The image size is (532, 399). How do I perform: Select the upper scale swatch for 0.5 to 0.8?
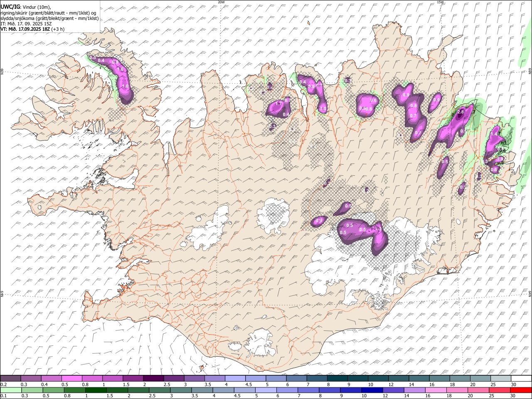pyautogui.click(x=71, y=378)
